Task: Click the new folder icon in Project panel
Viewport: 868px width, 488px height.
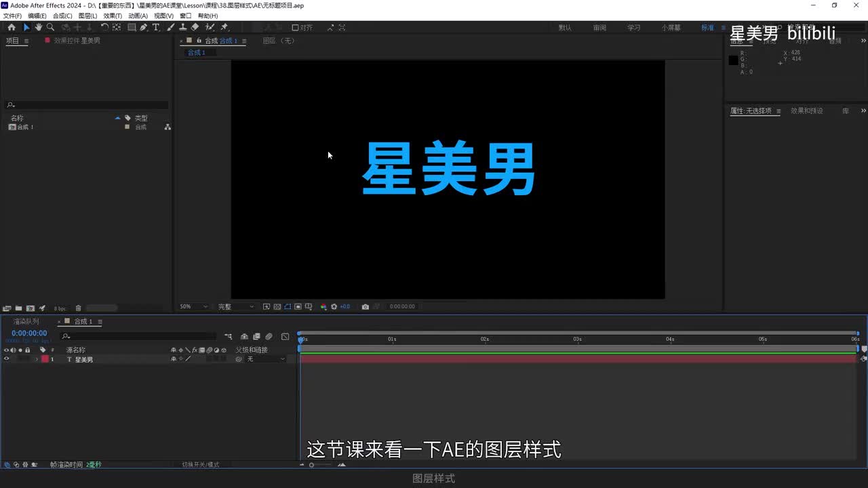Action: (x=18, y=308)
